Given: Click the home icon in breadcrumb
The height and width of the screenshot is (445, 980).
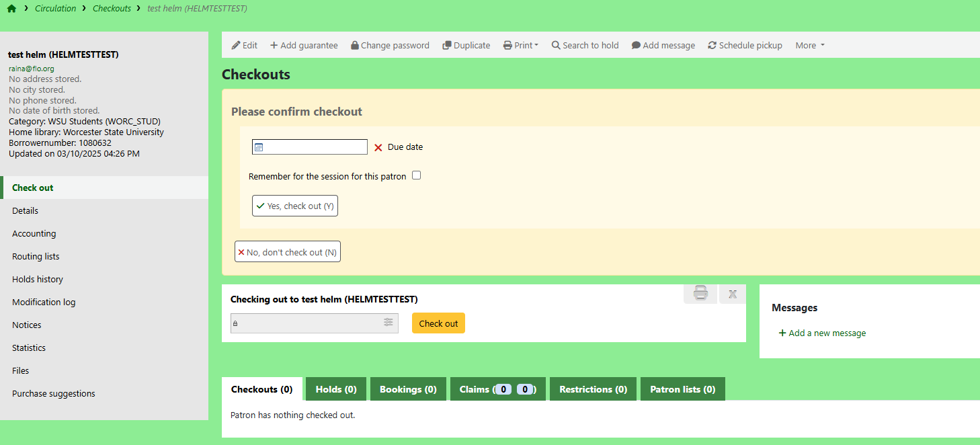Looking at the screenshot, I should coord(11,9).
